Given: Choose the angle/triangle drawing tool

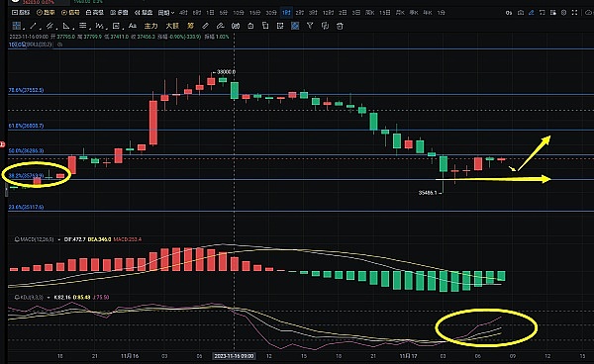Looking at the screenshot, I should tap(66, 26).
